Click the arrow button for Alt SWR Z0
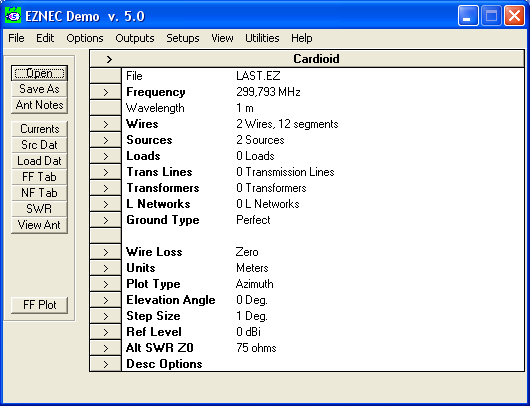The height and width of the screenshot is (406, 530). 106,348
